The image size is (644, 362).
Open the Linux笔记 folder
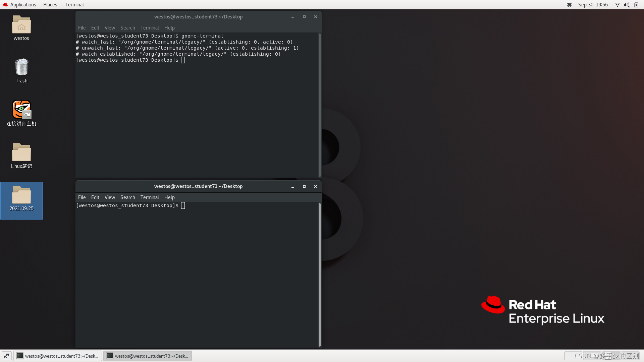pyautogui.click(x=21, y=153)
